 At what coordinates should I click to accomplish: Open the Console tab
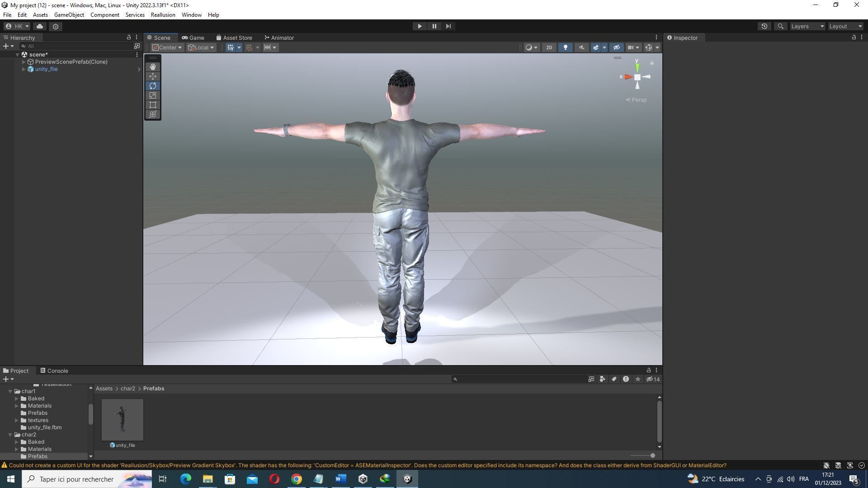[x=54, y=371]
